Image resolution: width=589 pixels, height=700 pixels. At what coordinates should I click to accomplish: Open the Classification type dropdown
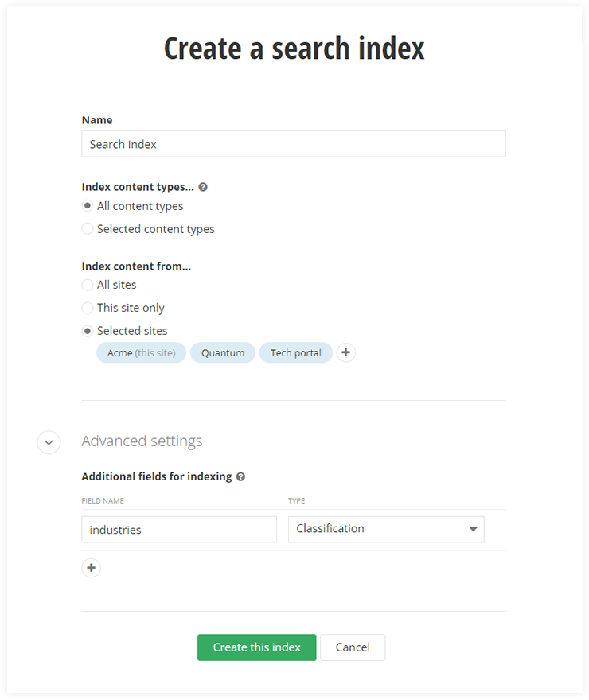[x=385, y=529]
